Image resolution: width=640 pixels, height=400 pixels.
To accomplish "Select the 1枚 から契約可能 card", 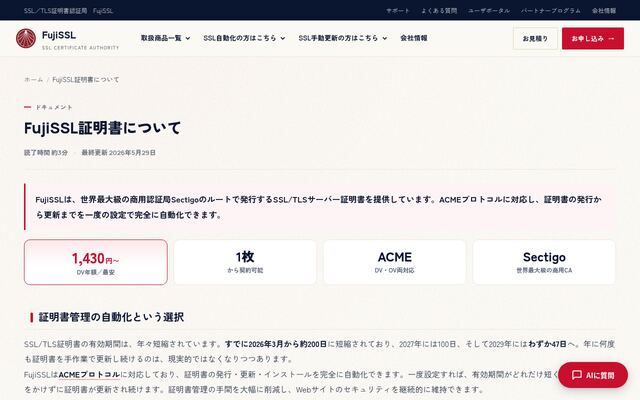I will click(245, 262).
